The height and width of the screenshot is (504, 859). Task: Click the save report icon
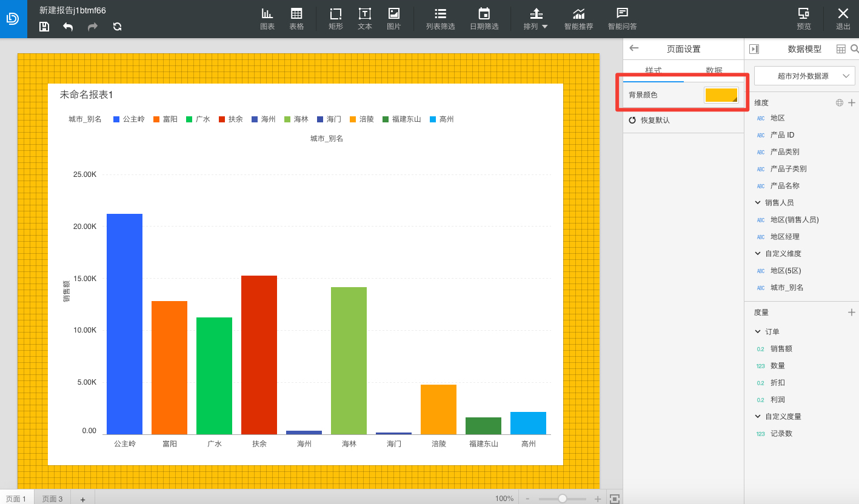(x=44, y=26)
